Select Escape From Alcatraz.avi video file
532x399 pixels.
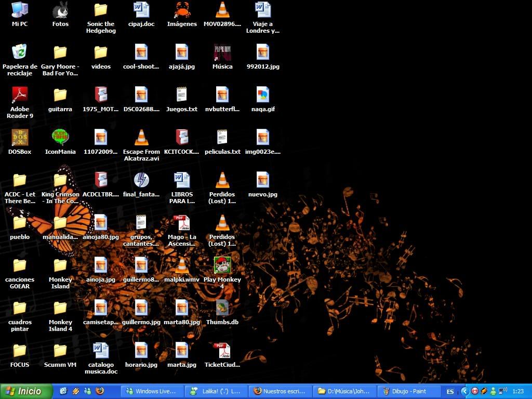click(x=141, y=138)
